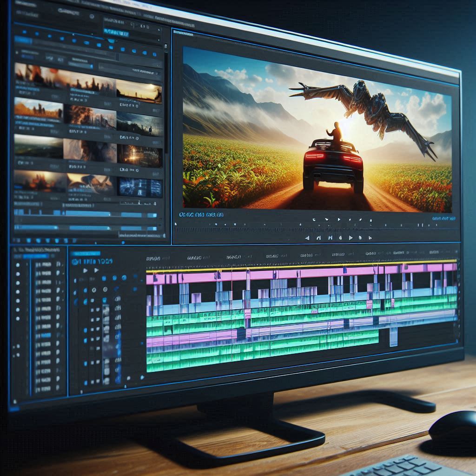Image resolution: width=476 pixels, height=476 pixels.
Task: Click the play triangle in the lower preview transport row
Action: 350,238
